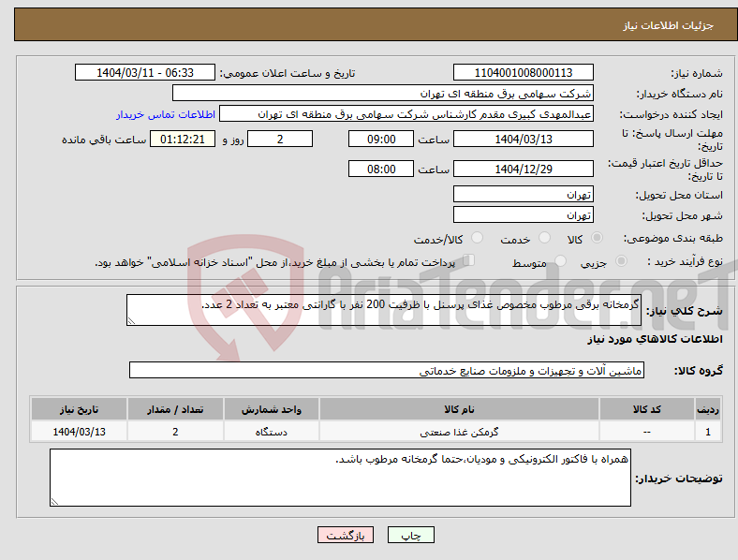Click row number 1 cell in table
Screen dimensions: 738x560
[x=708, y=432]
